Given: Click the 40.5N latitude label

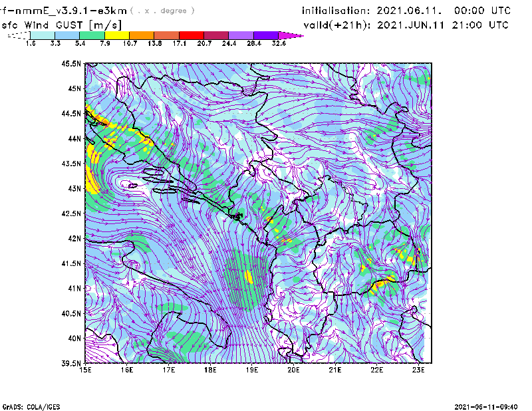Looking at the screenshot, I should (x=71, y=313).
